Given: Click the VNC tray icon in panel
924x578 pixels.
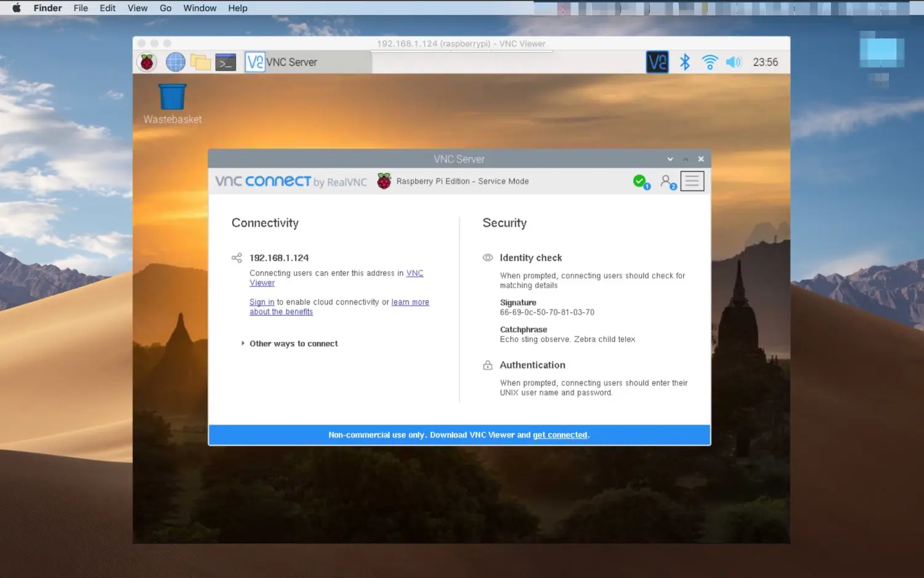Looking at the screenshot, I should point(657,62).
